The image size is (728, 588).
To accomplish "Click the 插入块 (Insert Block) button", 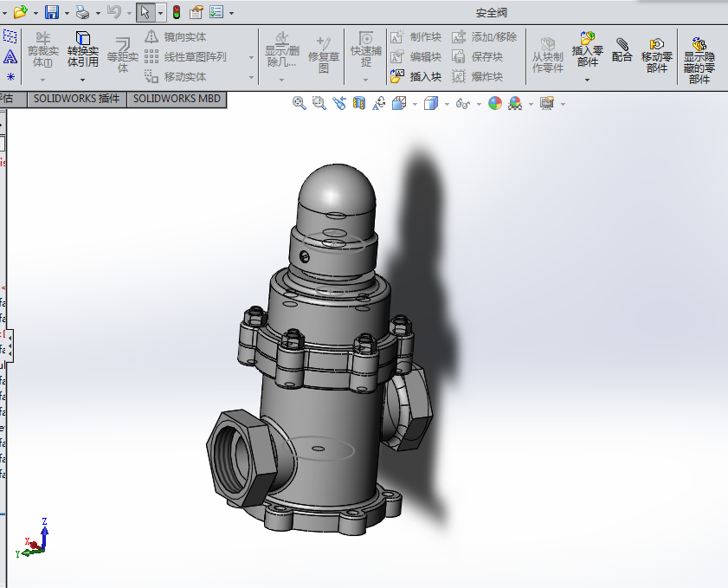I will pyautogui.click(x=416, y=76).
